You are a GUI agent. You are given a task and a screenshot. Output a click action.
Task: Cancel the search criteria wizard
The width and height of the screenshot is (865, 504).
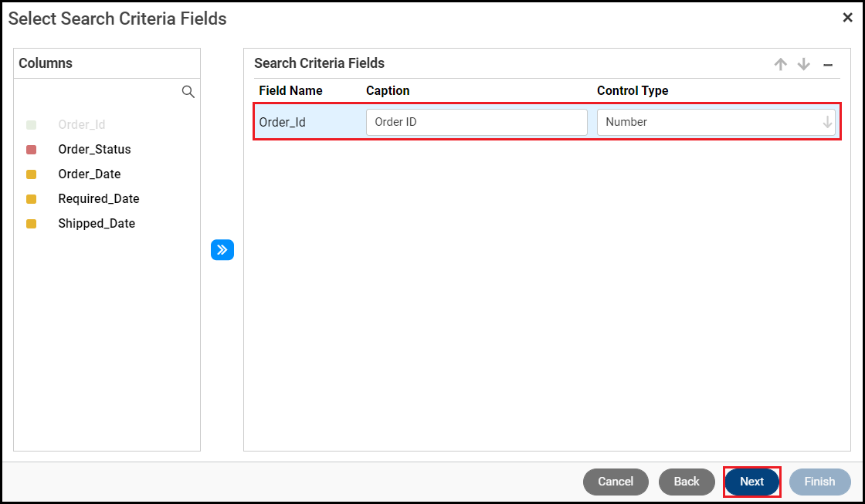[616, 482]
